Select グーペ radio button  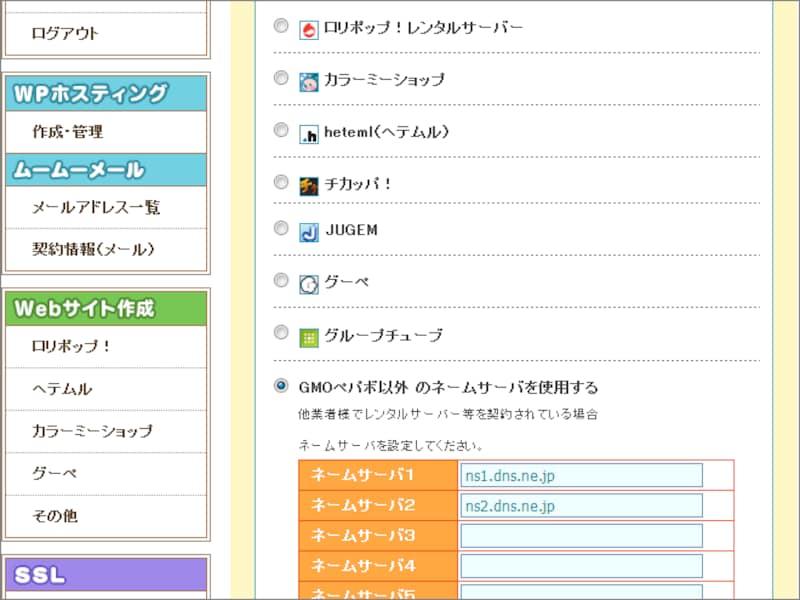click(281, 280)
